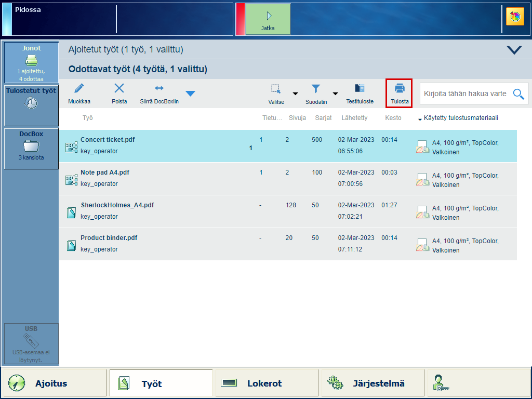Click media icon in SherlockHolmes row
Image resolution: width=532 pixels, height=399 pixels.
423,212
